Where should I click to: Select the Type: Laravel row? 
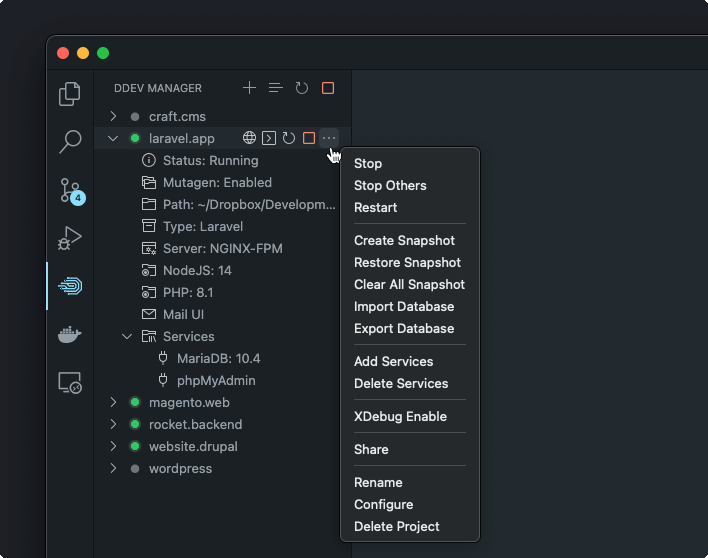(x=222, y=226)
